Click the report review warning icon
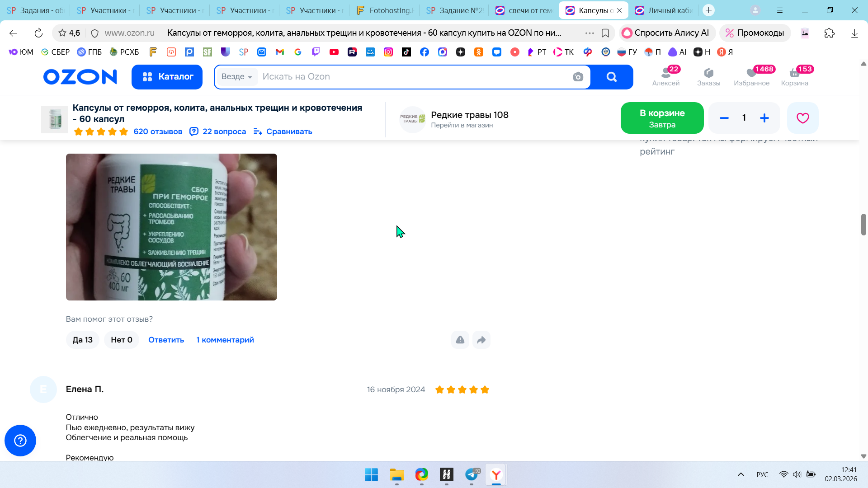 (x=460, y=340)
